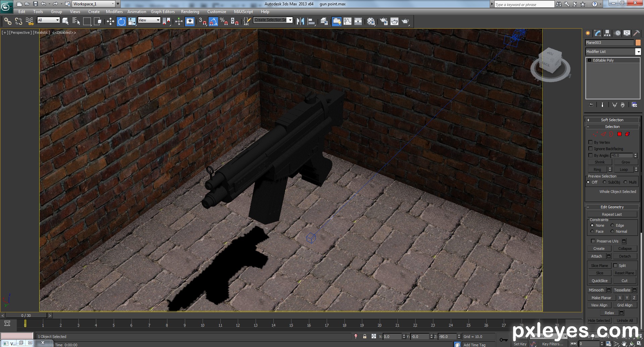Open the Graph Editors menu
The width and height of the screenshot is (644, 347).
pos(163,12)
